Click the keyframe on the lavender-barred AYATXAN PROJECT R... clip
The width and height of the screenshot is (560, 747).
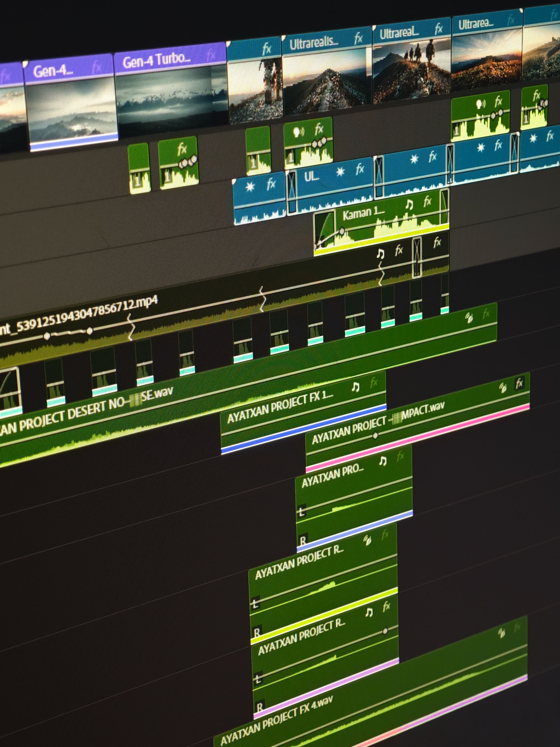click(x=385, y=631)
